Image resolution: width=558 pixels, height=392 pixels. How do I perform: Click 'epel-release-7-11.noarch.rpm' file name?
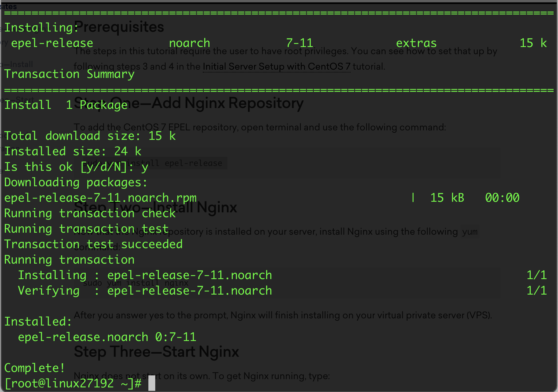coord(100,198)
